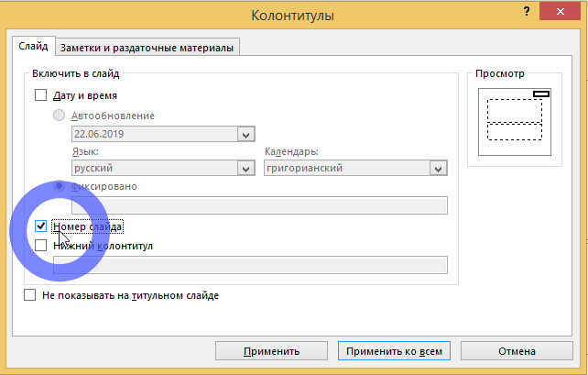Click the Включить в слайд group label

point(76,73)
